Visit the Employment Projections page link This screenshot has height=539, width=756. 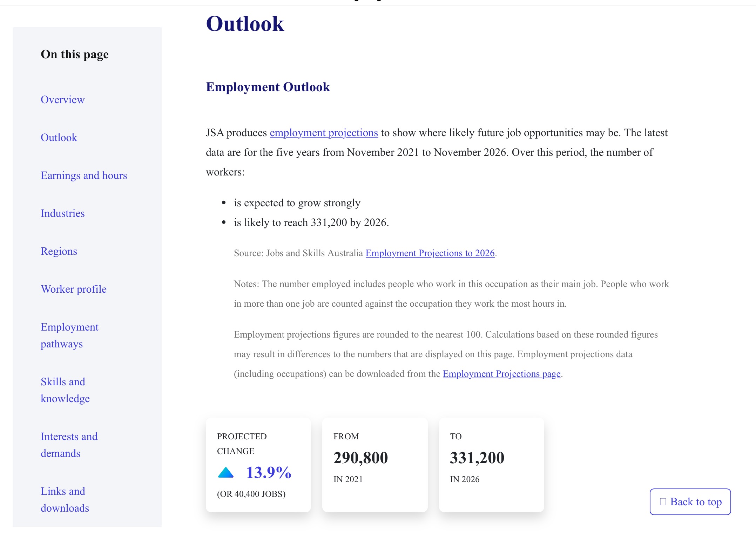(502, 374)
